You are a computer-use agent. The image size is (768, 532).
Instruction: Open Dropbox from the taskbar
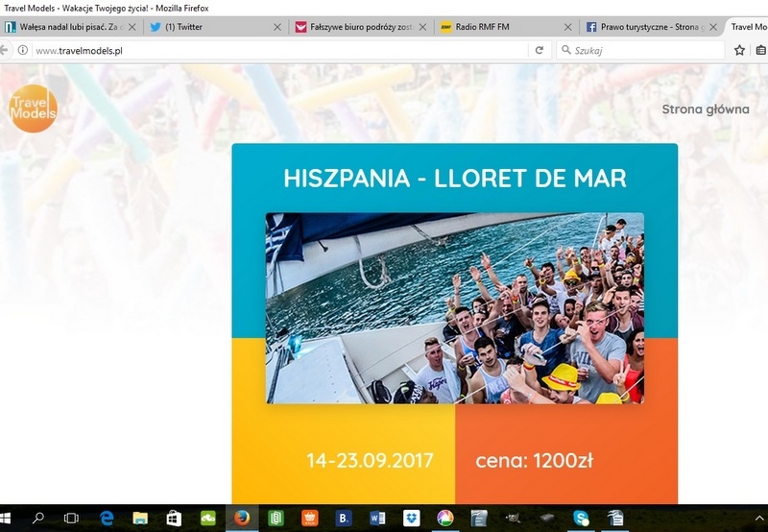pyautogui.click(x=411, y=518)
